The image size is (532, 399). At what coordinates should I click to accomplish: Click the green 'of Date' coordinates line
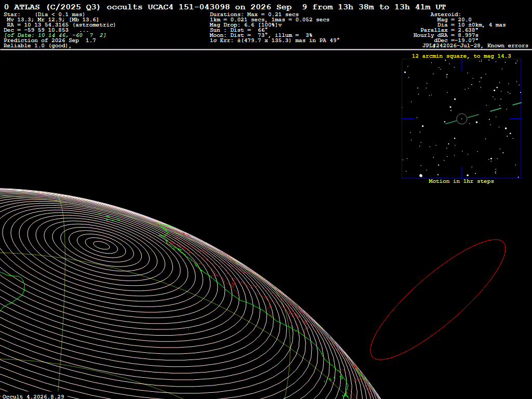55,35
